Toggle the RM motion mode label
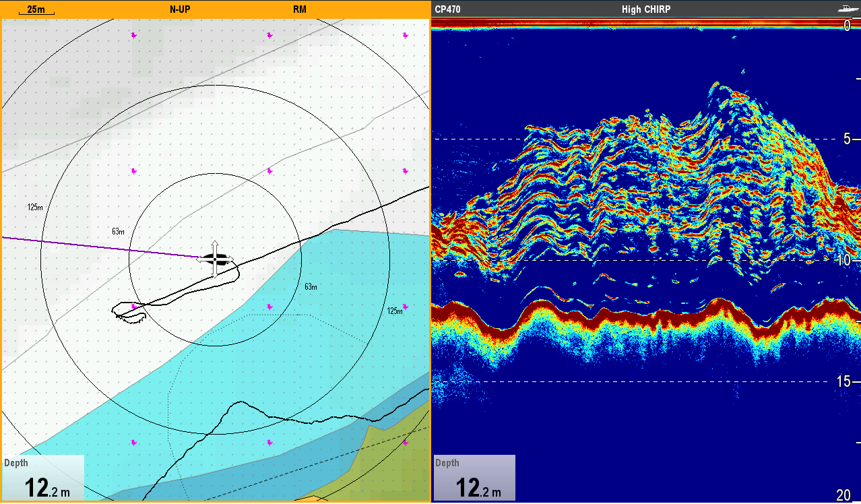Viewport: 861px width, 504px height. coord(300,9)
